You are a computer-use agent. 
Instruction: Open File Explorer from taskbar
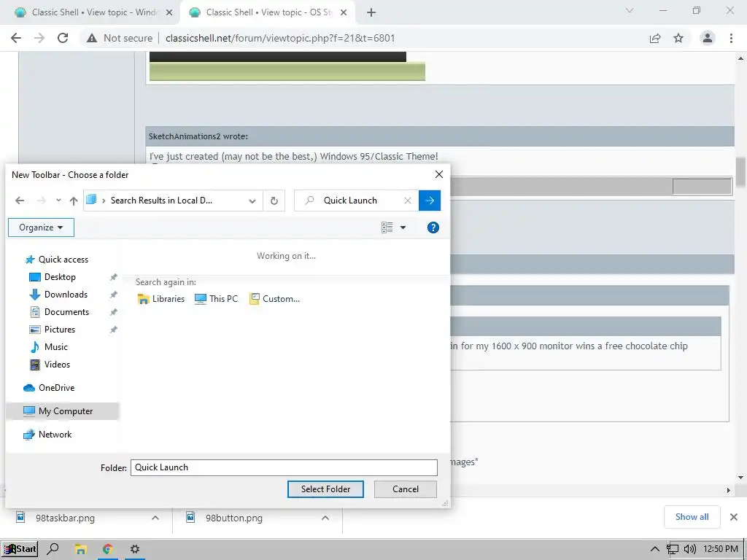80,550
